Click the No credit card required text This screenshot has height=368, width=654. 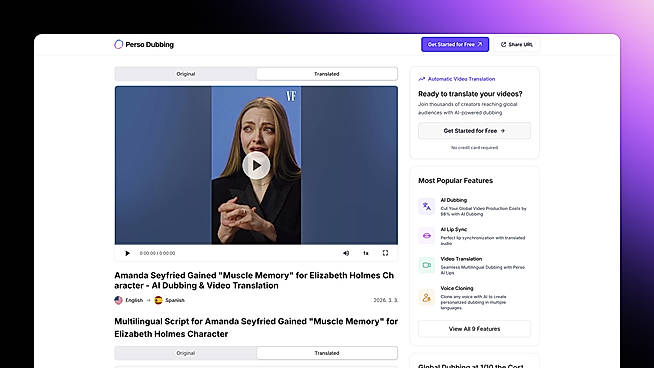point(474,148)
